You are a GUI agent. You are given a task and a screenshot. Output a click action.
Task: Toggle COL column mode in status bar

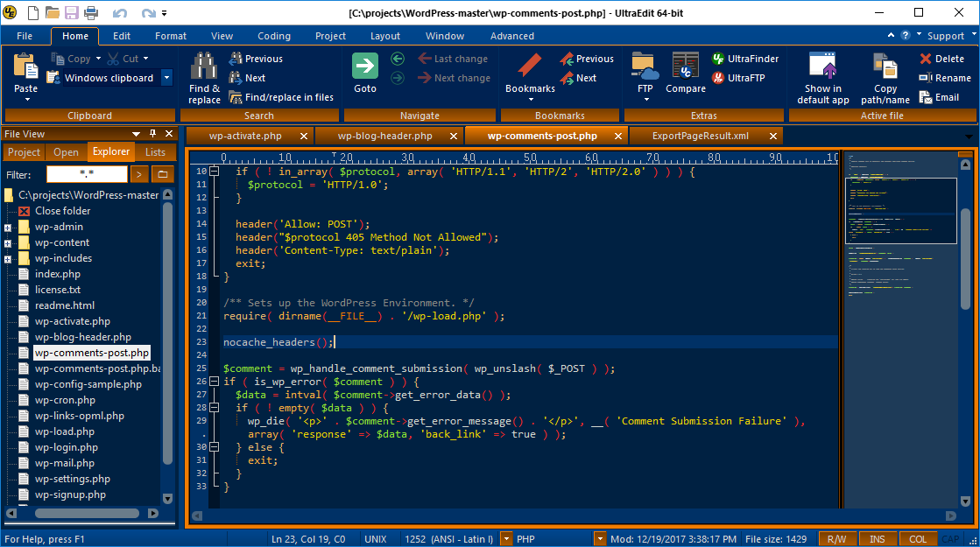point(917,539)
